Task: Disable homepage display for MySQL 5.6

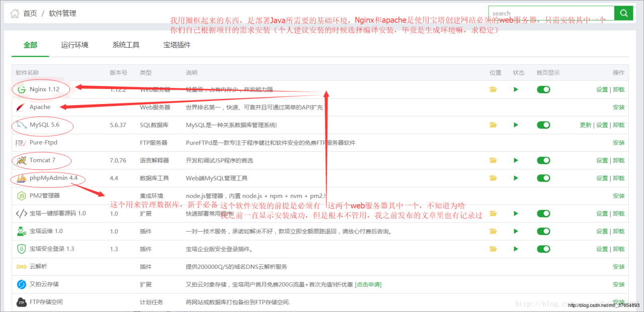Action: click(543, 125)
